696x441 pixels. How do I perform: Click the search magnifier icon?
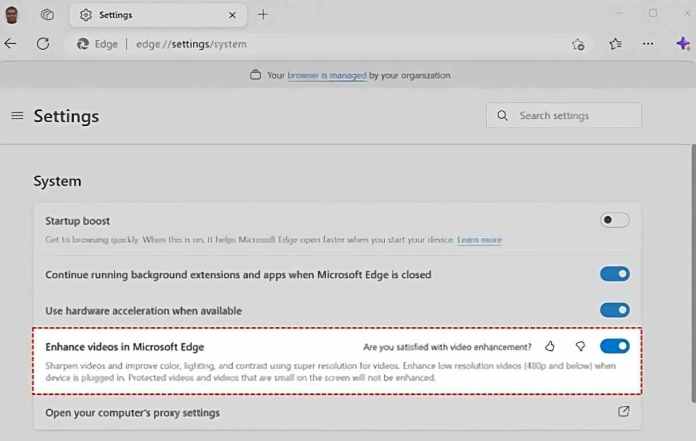tap(502, 115)
